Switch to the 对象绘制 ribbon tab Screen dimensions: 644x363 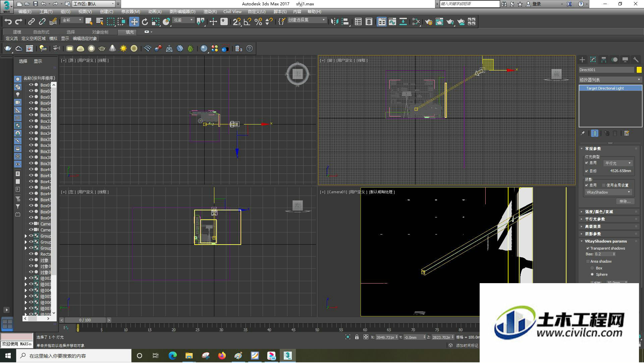(x=100, y=32)
